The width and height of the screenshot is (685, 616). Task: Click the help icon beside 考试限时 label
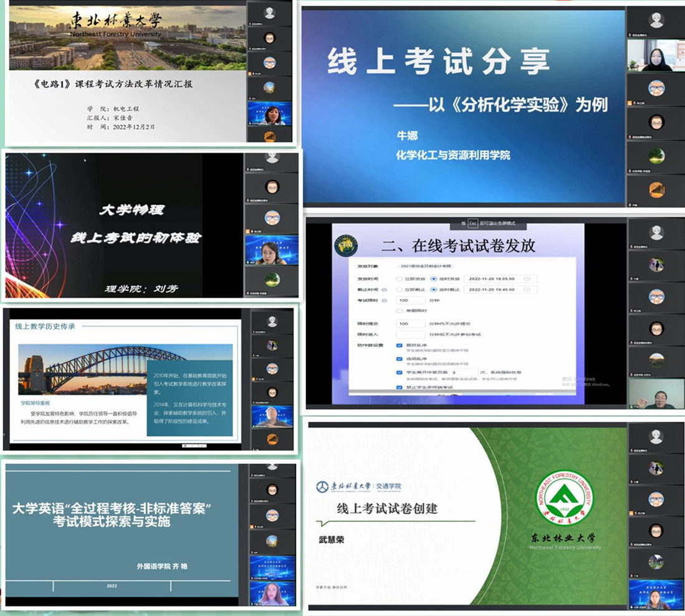click(x=384, y=300)
